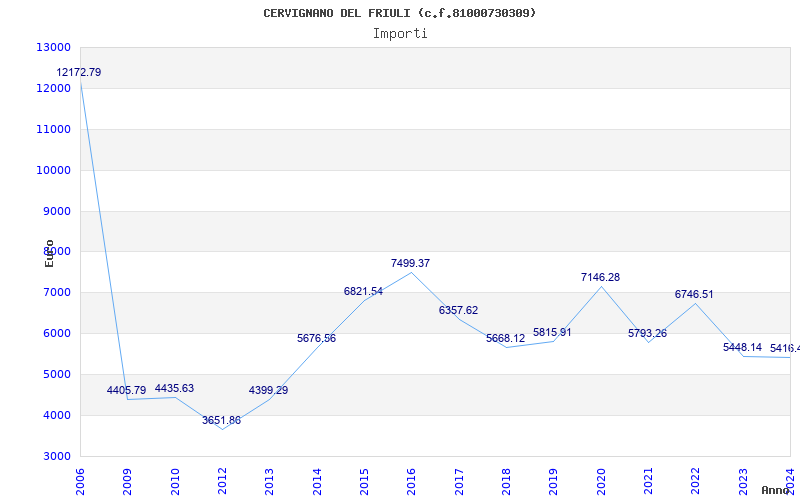The width and height of the screenshot is (800, 500).
Task: Click the 2021 x-axis year label
Action: (648, 482)
